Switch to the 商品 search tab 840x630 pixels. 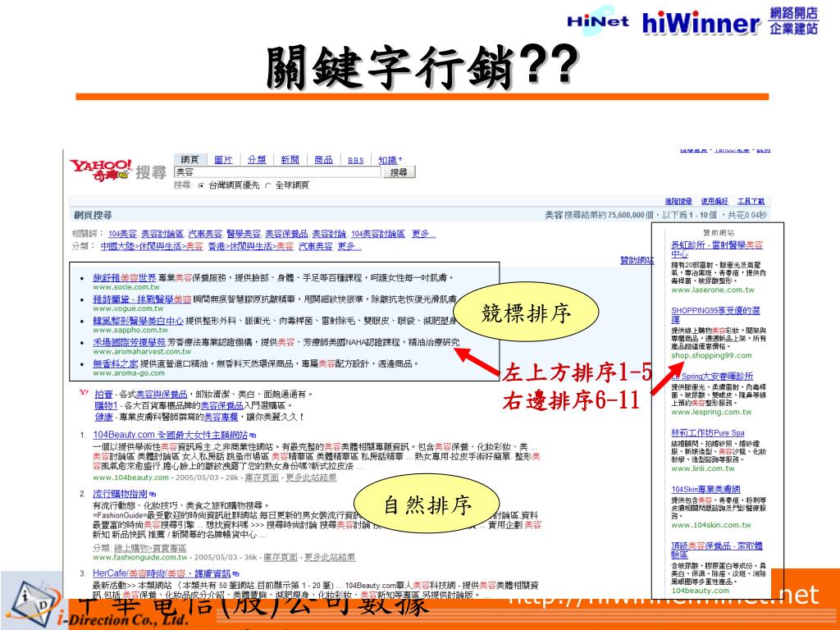click(x=323, y=160)
